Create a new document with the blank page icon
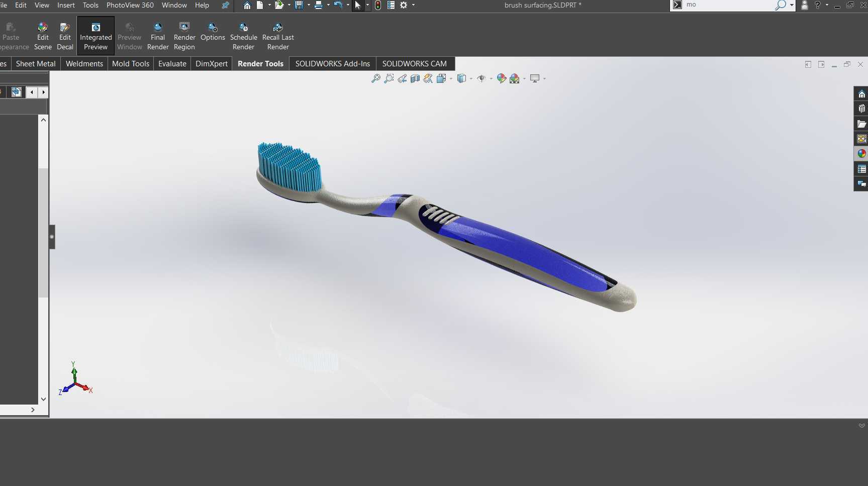 [260, 5]
